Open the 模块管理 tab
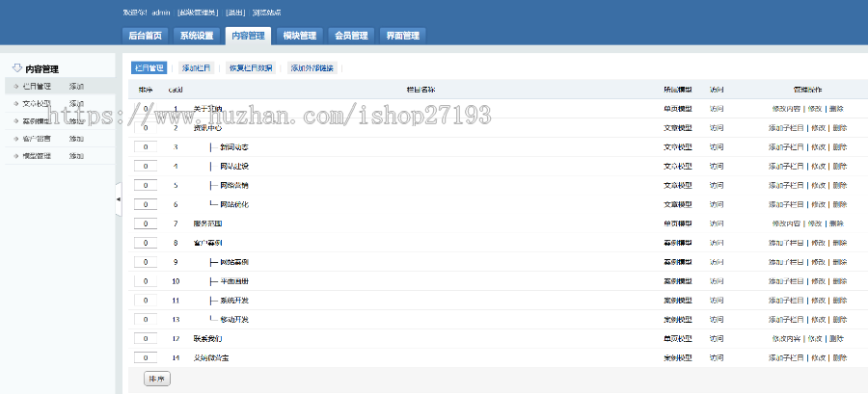 click(x=300, y=36)
